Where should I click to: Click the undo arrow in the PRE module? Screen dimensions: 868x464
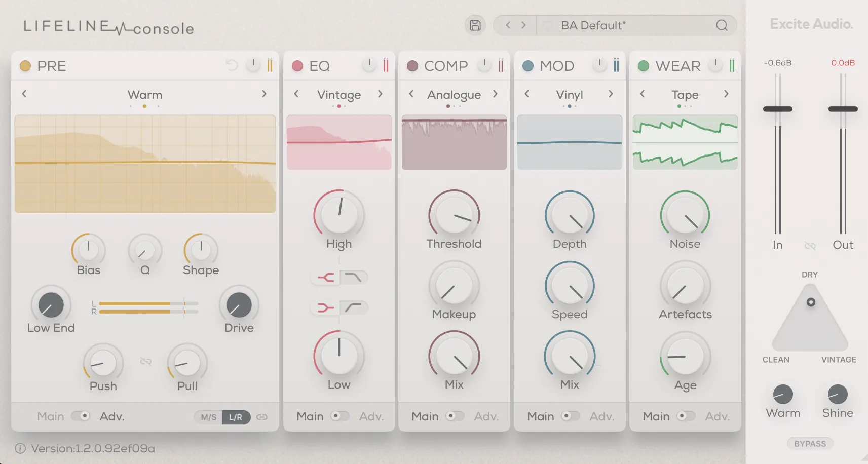tap(232, 64)
